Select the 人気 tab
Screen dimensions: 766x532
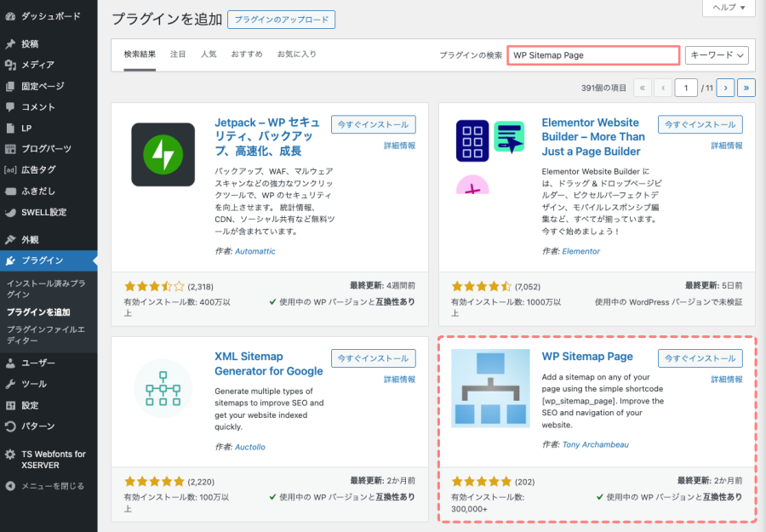tap(209, 54)
